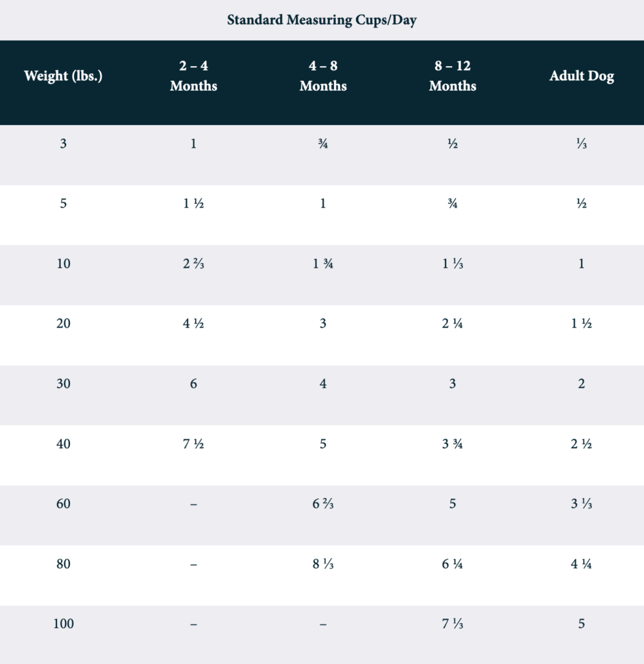Image resolution: width=644 pixels, height=664 pixels.
Task: Click the 2 ⅔ cups cell for 10 lbs
Action: 193,264
